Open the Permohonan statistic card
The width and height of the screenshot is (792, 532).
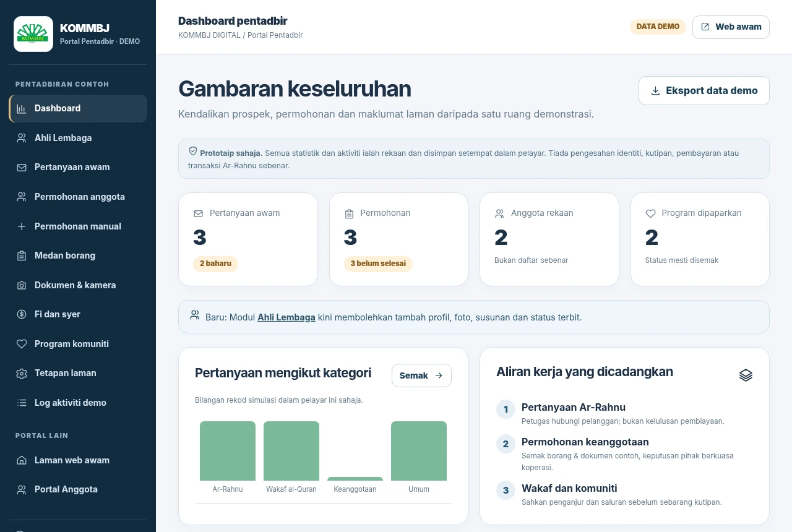point(398,239)
